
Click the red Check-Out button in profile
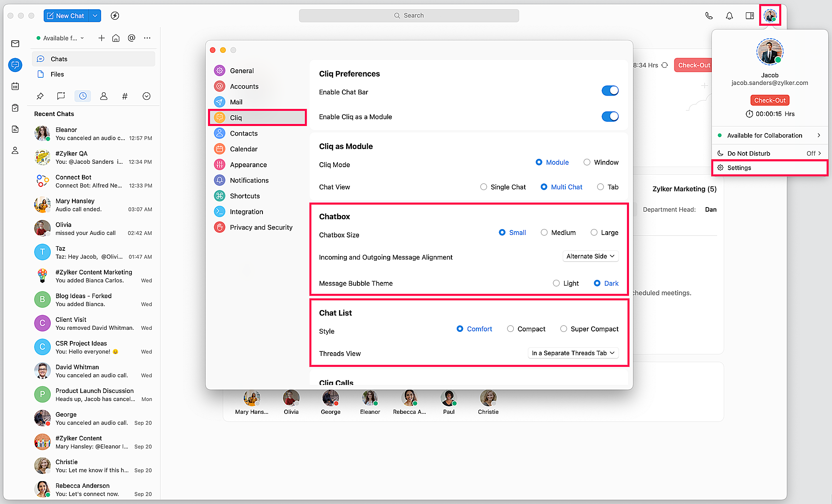770,100
